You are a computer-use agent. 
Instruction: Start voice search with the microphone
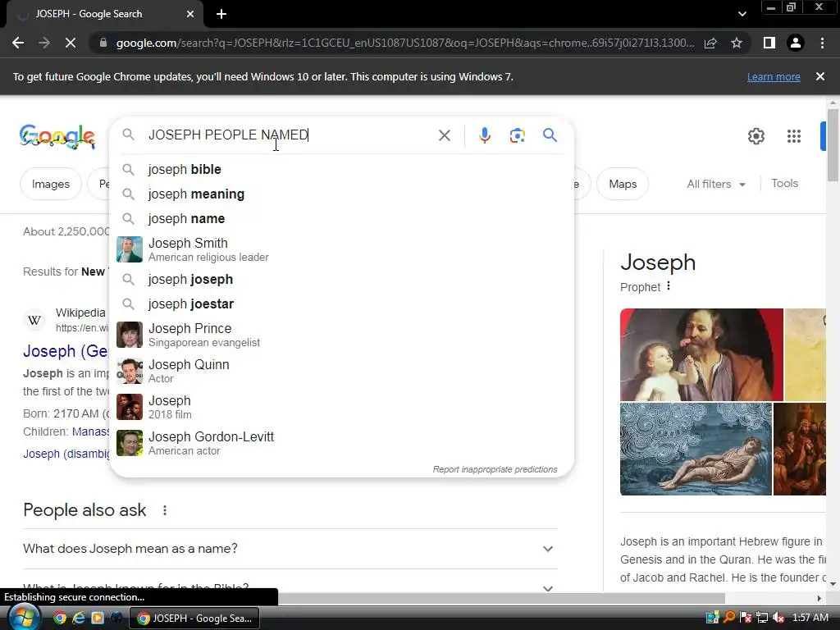485,135
